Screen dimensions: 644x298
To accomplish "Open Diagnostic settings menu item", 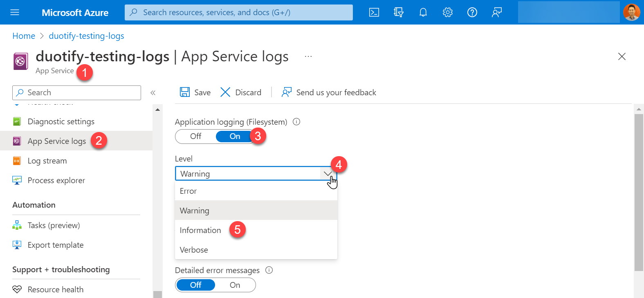I will (76, 121).
